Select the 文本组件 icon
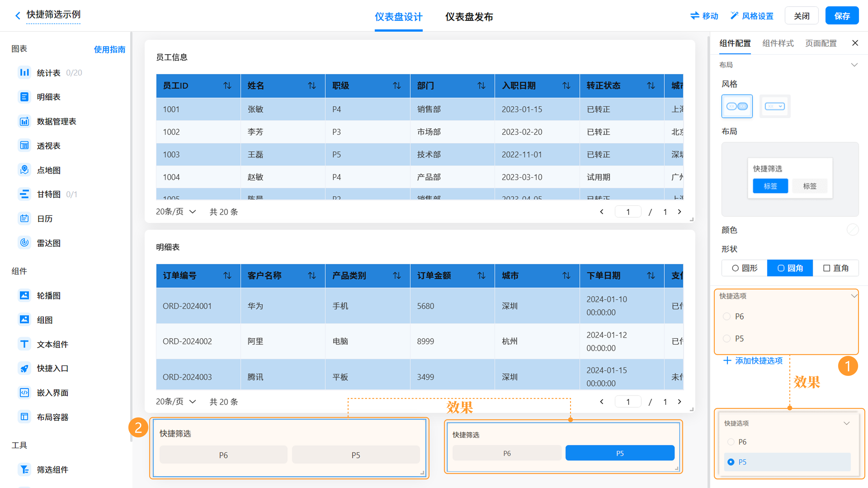 (24, 344)
